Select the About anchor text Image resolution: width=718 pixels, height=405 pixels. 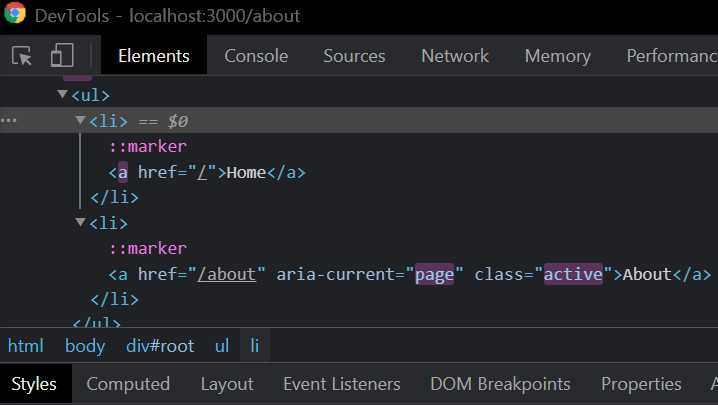coord(647,274)
